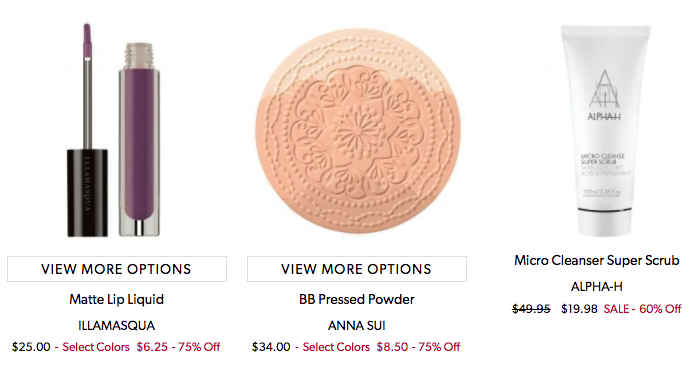
Task: Select the $25.00 Matte Lip Liquid price
Action: pos(31,347)
